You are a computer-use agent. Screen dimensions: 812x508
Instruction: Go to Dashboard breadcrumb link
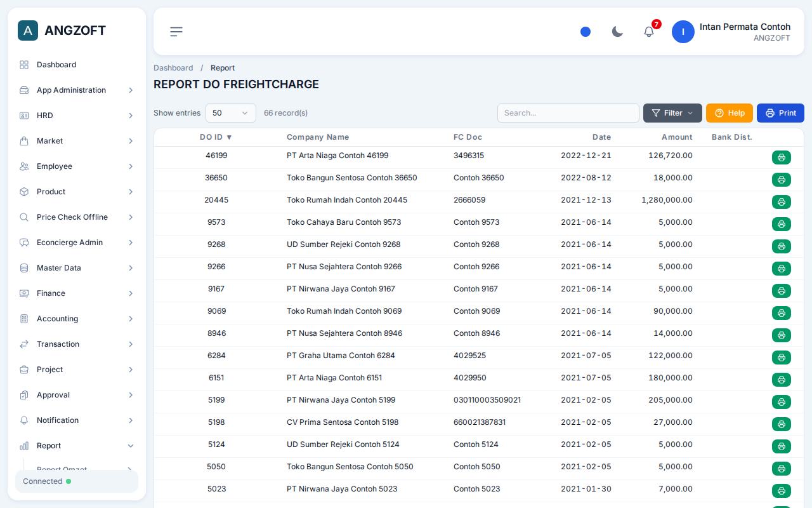click(173, 68)
